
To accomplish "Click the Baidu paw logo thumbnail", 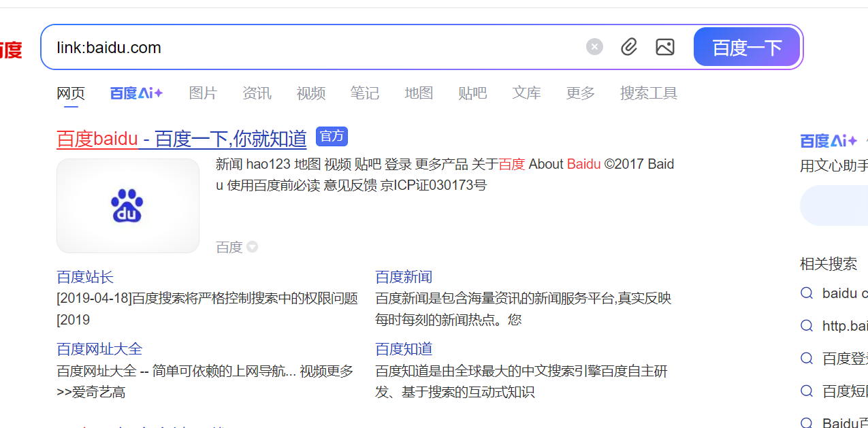I will (128, 206).
